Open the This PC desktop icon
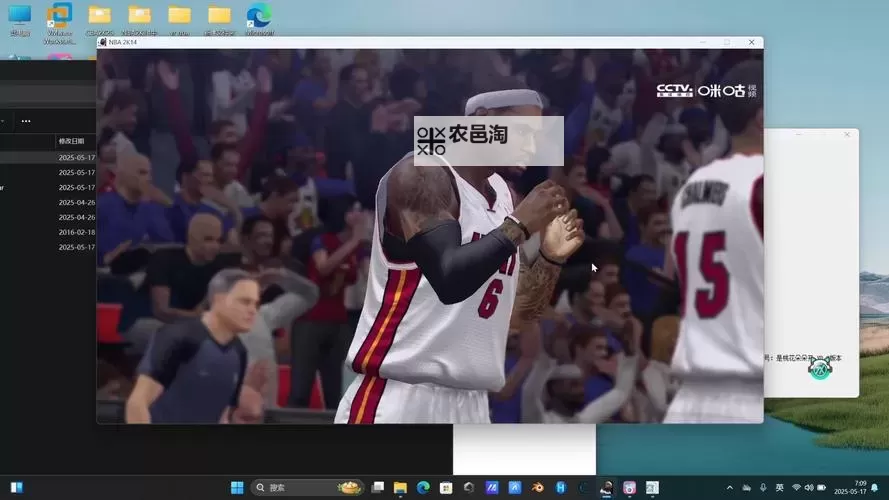The image size is (889, 500). [x=19, y=21]
